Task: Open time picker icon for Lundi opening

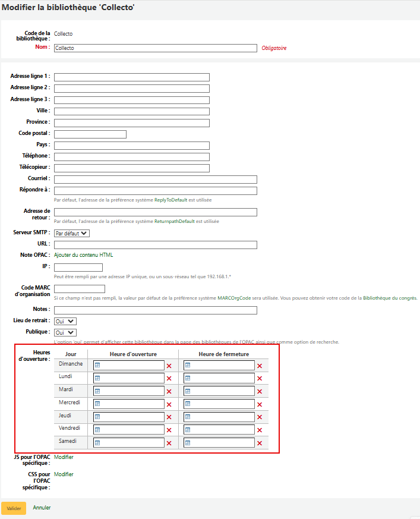Action: pyautogui.click(x=97, y=378)
